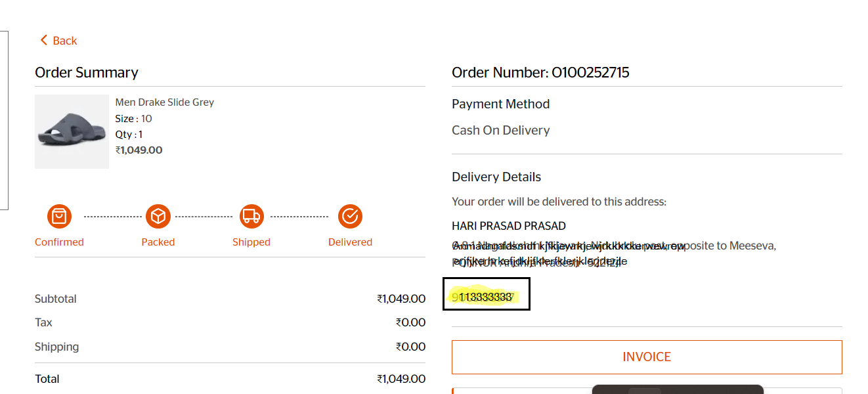Click the orange Back chevron arrow
Screen dimensions: 868x394
(x=44, y=41)
